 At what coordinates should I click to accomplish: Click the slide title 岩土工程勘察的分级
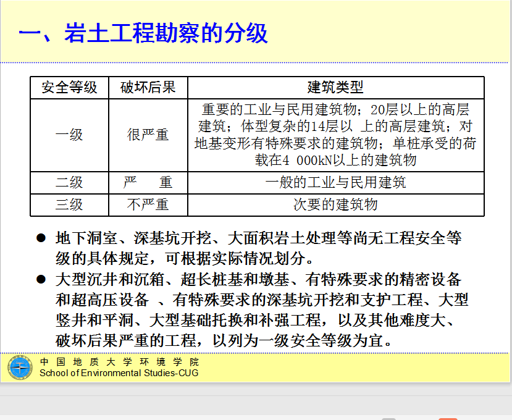(143, 33)
